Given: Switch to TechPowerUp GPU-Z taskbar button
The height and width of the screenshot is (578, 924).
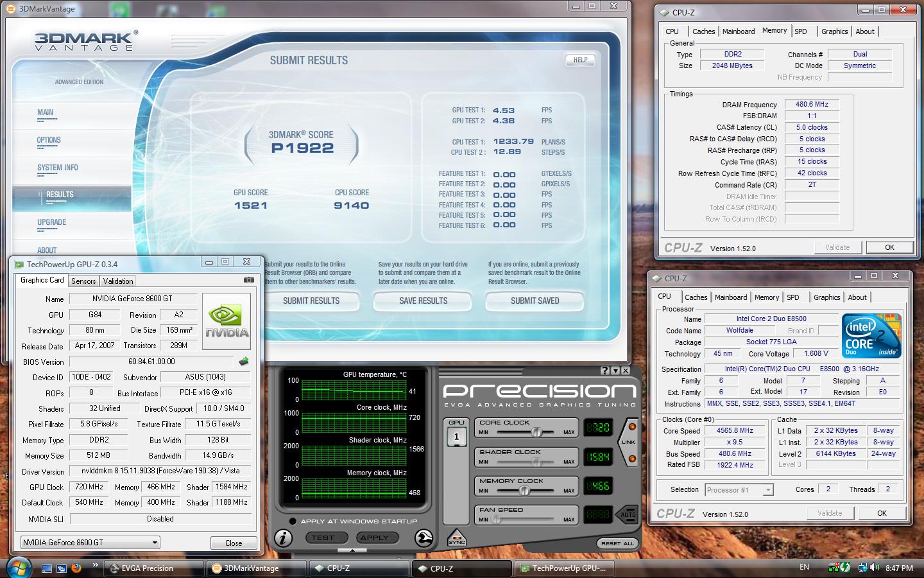Looking at the screenshot, I should 565,568.
